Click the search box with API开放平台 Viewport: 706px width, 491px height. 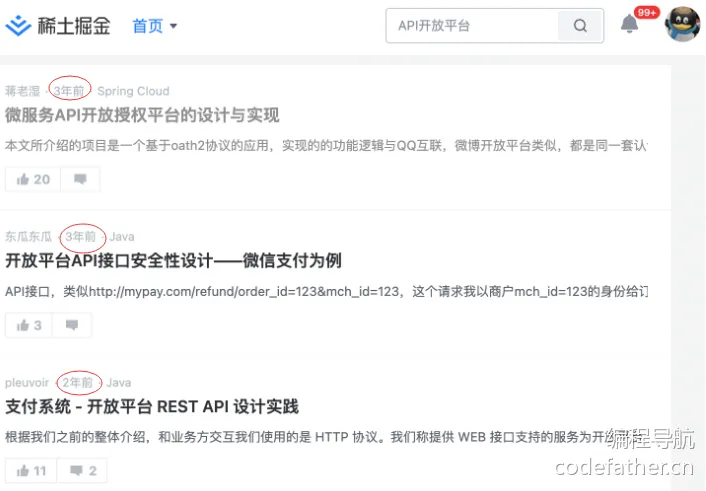coord(472,26)
